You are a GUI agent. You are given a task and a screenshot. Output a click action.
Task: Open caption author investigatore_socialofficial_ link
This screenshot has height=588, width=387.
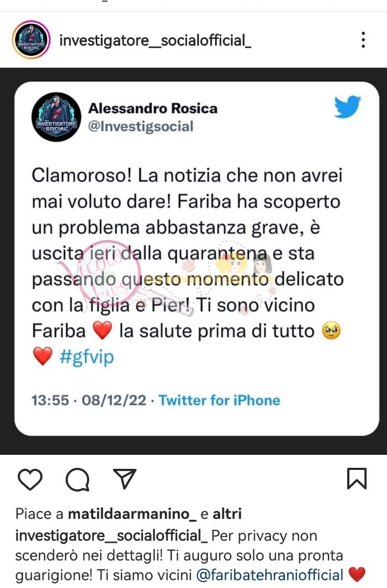point(111,536)
